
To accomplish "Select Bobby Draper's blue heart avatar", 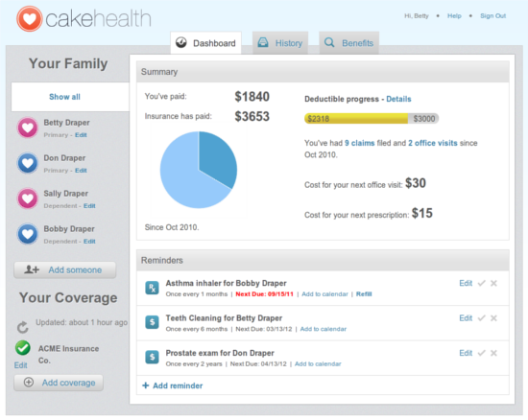I will (28, 234).
